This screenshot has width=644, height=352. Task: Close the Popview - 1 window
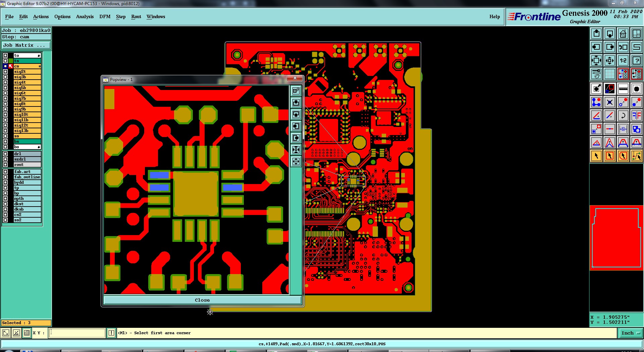tap(295, 78)
